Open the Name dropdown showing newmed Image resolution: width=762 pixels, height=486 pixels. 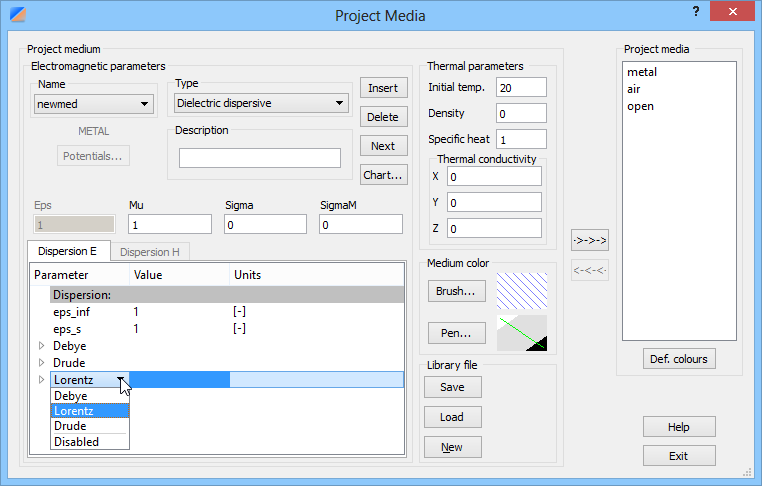point(93,103)
